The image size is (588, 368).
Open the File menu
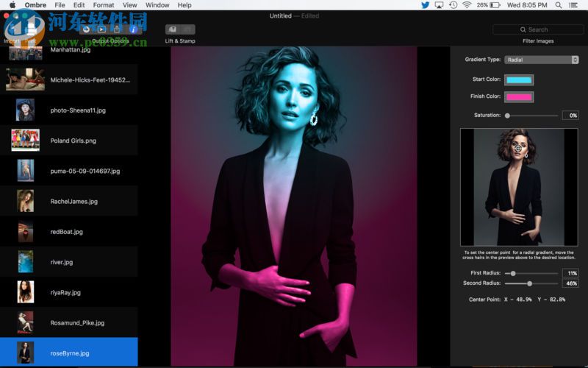(x=60, y=5)
